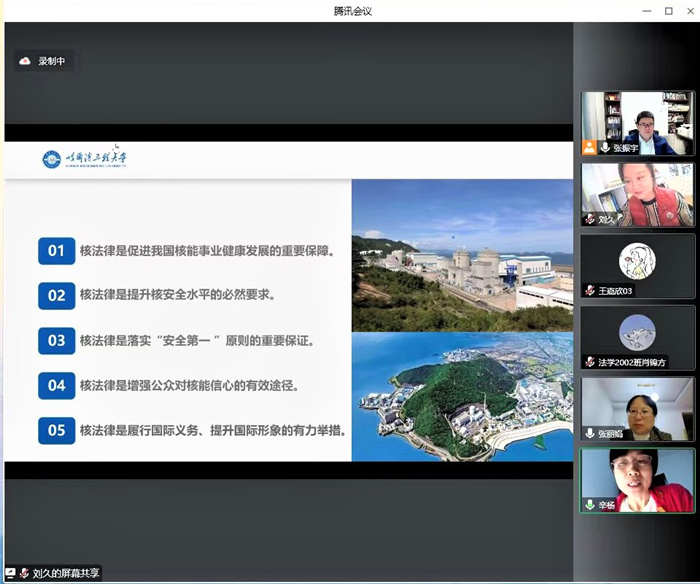The width and height of the screenshot is (700, 584).
Task: Click the active microphone icon for 辛杨
Action: (590, 505)
